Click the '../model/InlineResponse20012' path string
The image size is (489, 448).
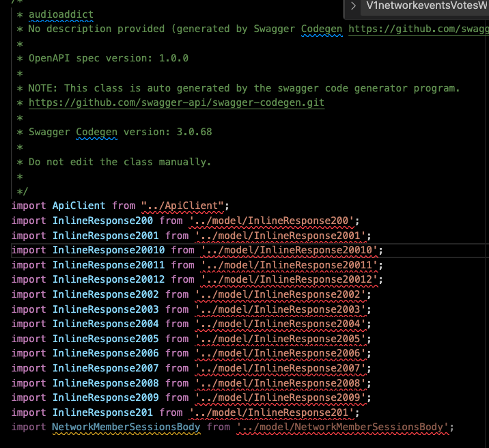pos(292,279)
